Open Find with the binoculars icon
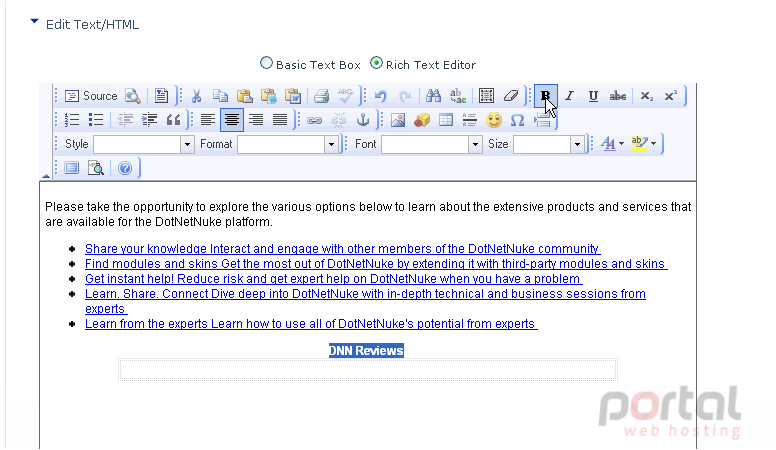Screen dimensions: 776x450 [x=433, y=96]
